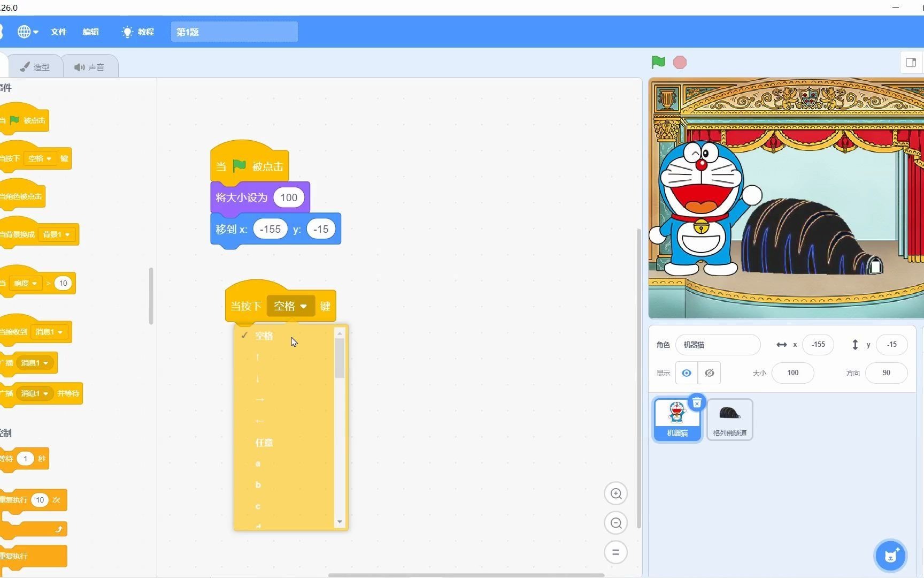Image resolution: width=924 pixels, height=578 pixels.
Task: Open the 编辑 menu
Action: coord(91,32)
